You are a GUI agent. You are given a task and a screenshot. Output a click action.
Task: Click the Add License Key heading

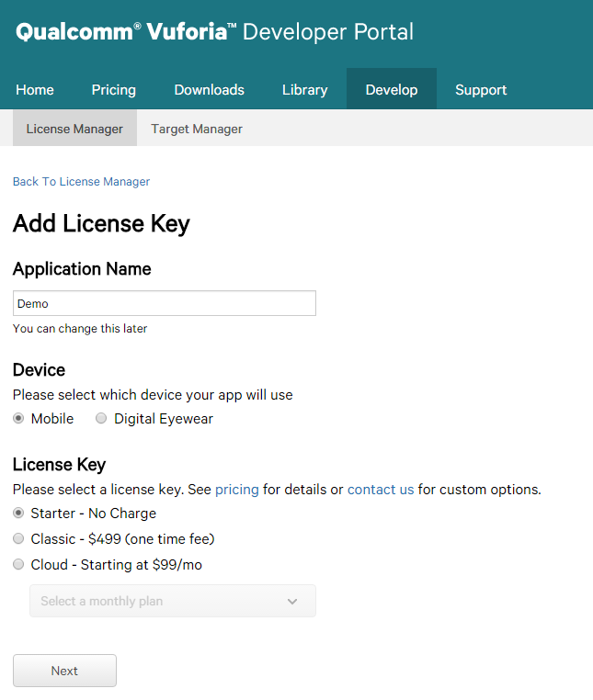pyautogui.click(x=101, y=223)
